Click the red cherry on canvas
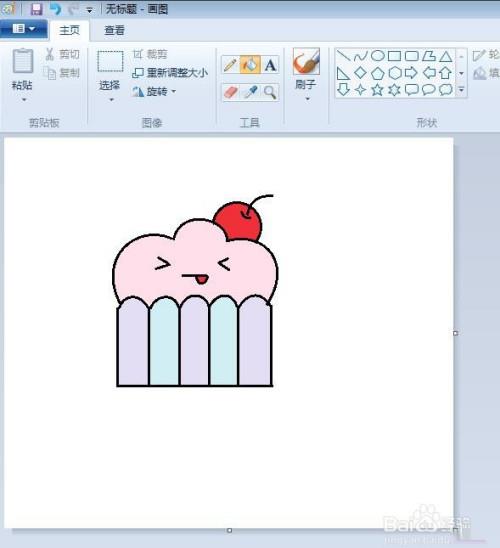The width and height of the screenshot is (500, 548). coord(239,221)
